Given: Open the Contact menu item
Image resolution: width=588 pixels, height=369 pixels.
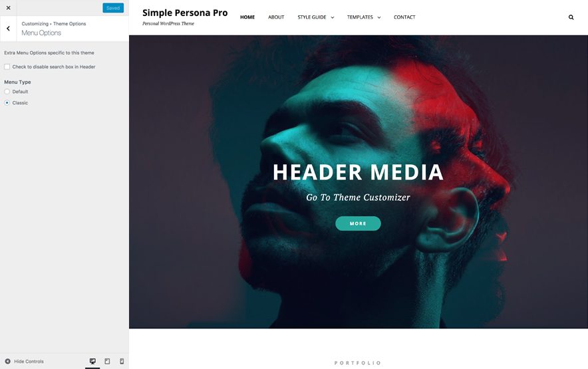Looking at the screenshot, I should pos(404,17).
